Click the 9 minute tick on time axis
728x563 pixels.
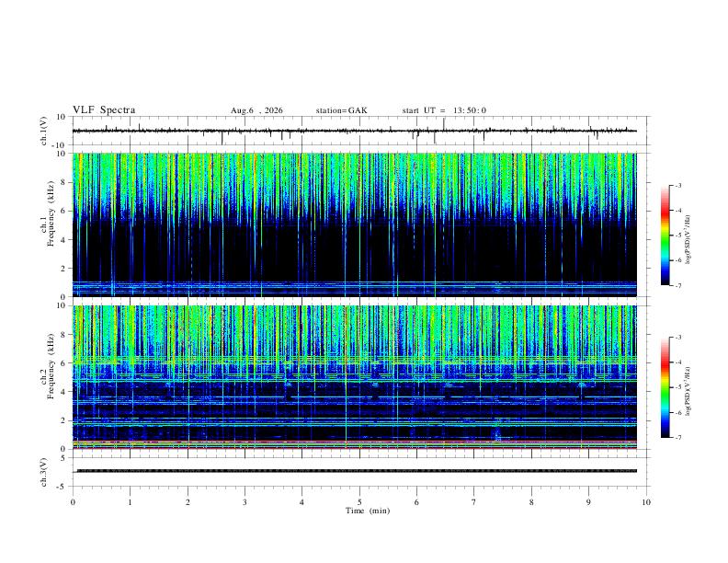(x=588, y=502)
